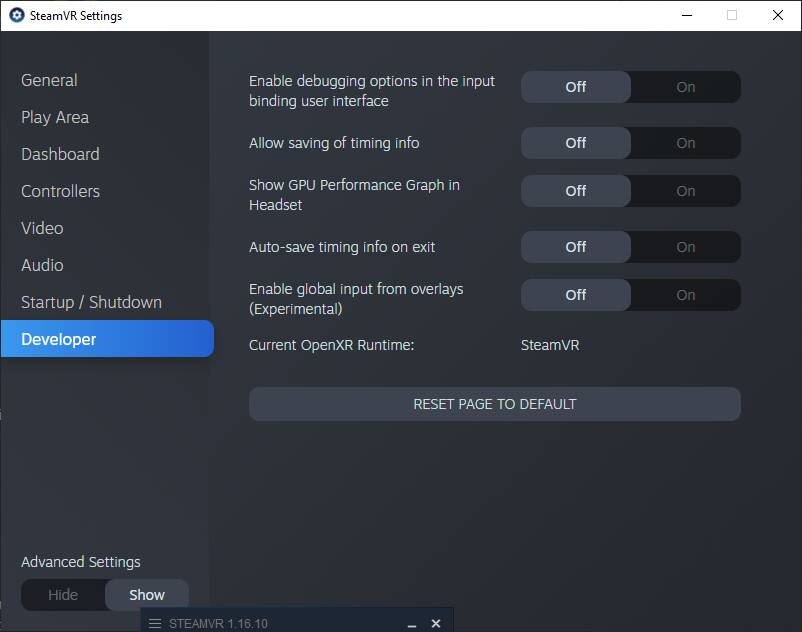The width and height of the screenshot is (802, 632).
Task: Select the Developer settings tab
Action: pos(106,338)
